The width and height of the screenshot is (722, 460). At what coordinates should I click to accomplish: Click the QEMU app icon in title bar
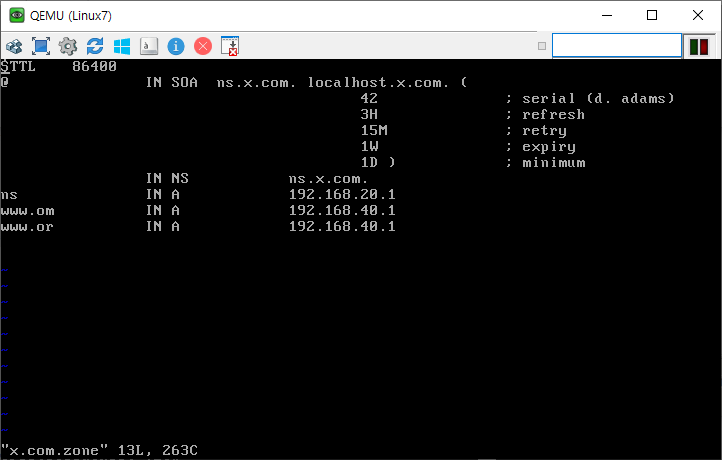coord(17,15)
